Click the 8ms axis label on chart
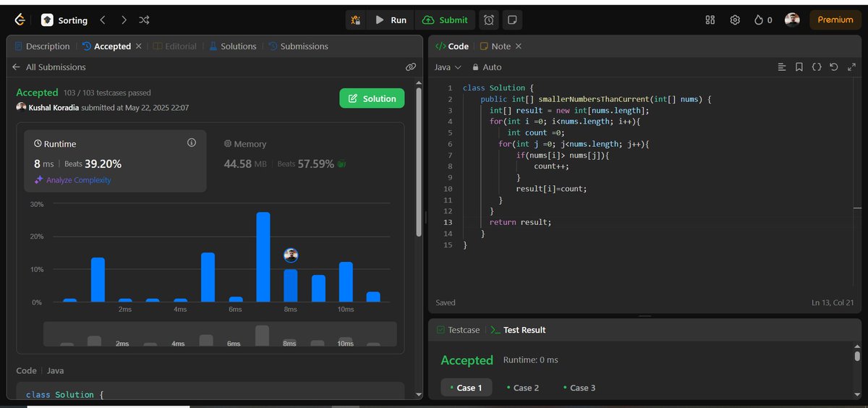 pos(290,310)
